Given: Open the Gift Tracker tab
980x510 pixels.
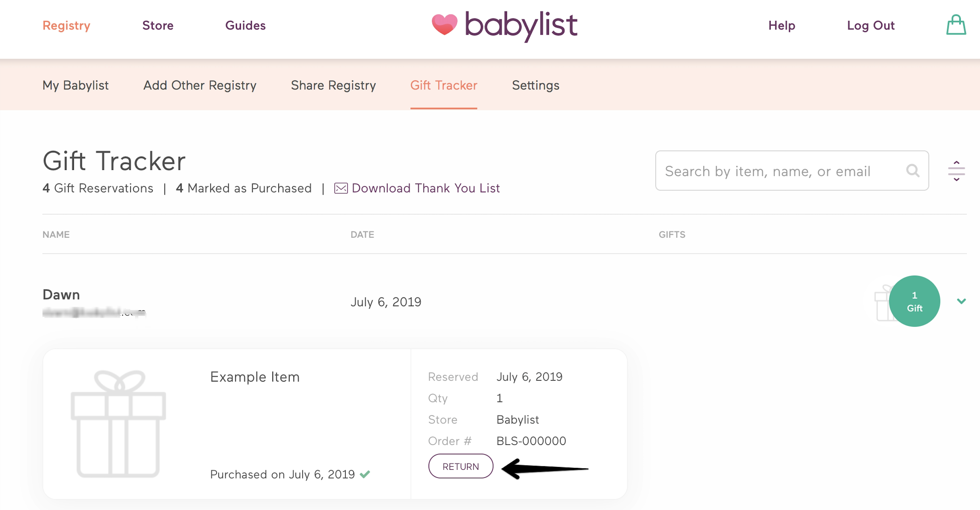Looking at the screenshot, I should pos(444,85).
